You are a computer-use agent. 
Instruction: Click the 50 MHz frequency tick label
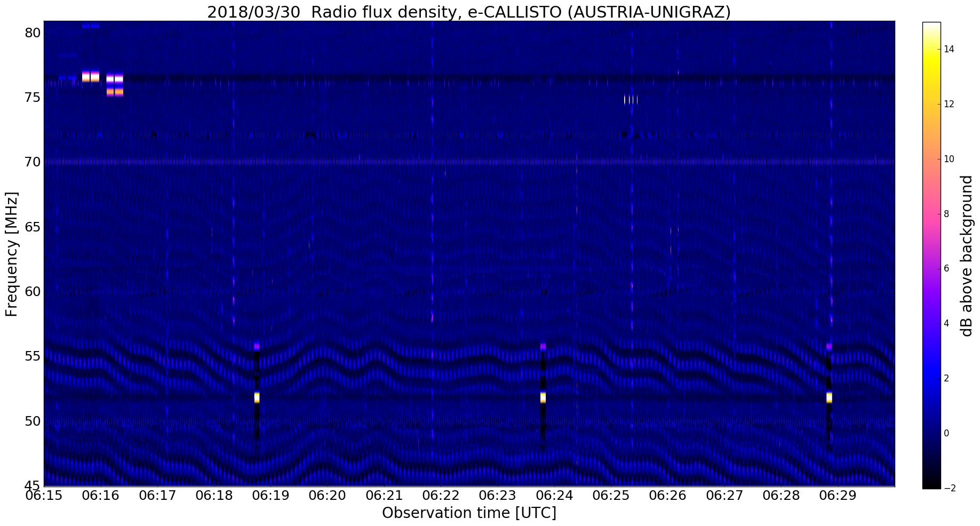click(33, 421)
